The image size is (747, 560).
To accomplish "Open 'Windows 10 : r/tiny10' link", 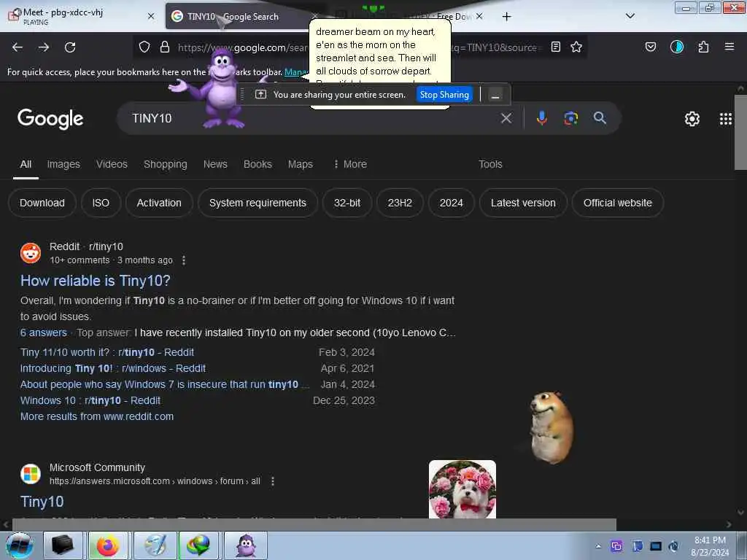I will (90, 400).
